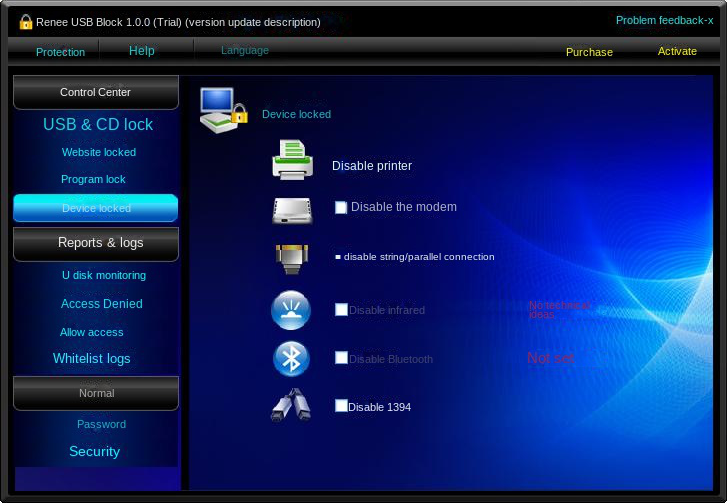
Task: Click the 1394 FireWire cable icon
Action: click(x=291, y=406)
